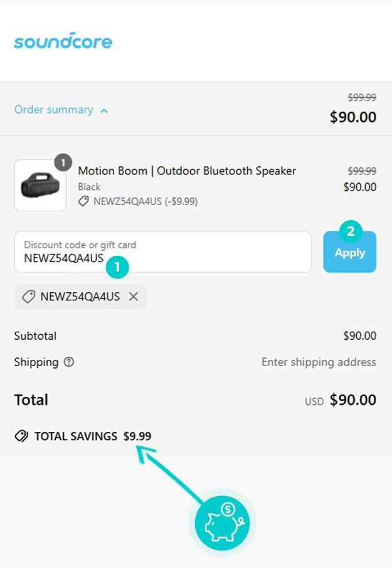Open the Order summary link
This screenshot has width=392, height=568.
click(53, 110)
